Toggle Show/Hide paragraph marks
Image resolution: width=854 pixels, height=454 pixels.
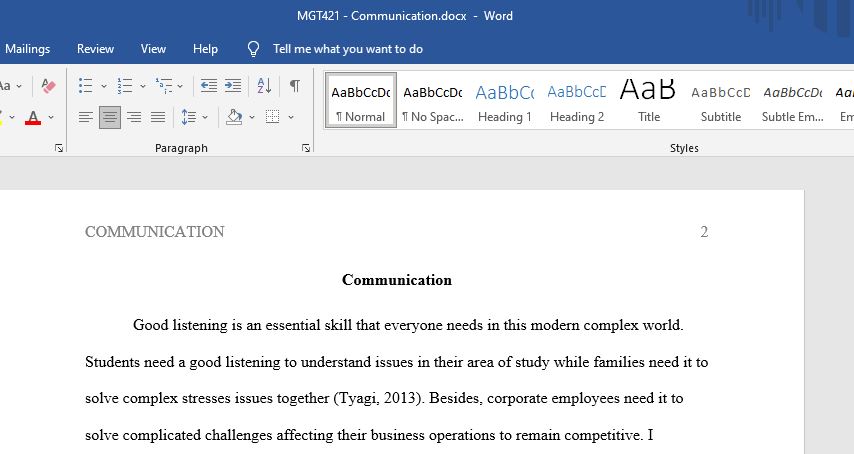point(295,85)
